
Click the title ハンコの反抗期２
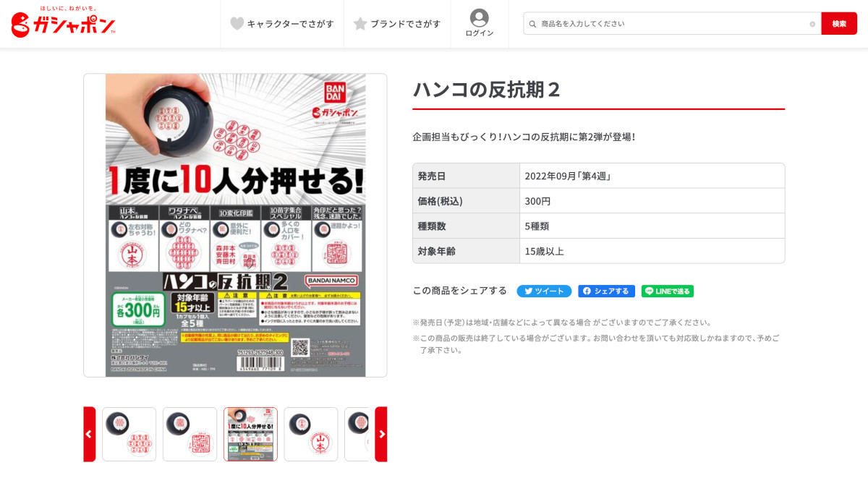click(x=487, y=90)
